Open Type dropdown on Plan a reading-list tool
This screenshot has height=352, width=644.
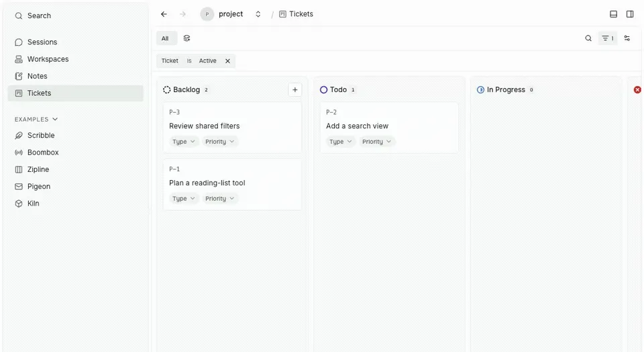click(184, 199)
